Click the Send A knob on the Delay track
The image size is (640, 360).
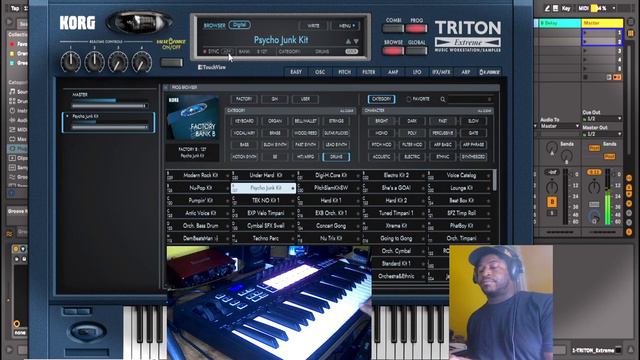tap(552, 148)
